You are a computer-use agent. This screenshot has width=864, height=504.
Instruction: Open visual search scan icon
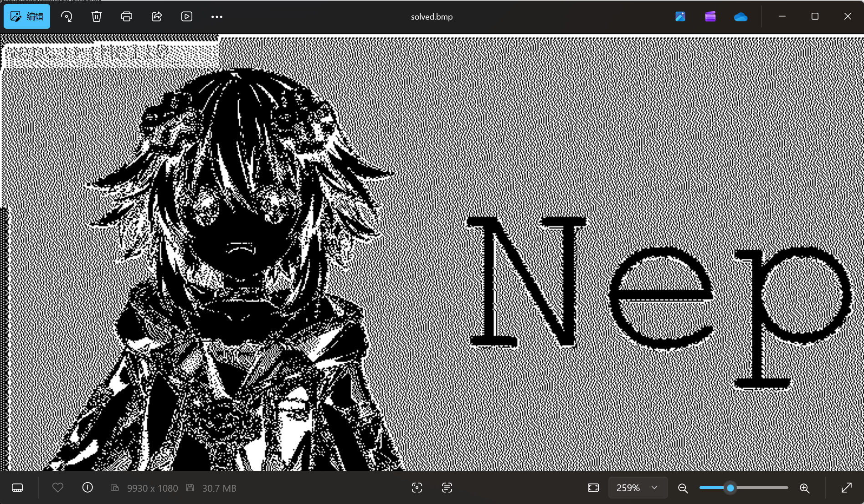click(417, 488)
